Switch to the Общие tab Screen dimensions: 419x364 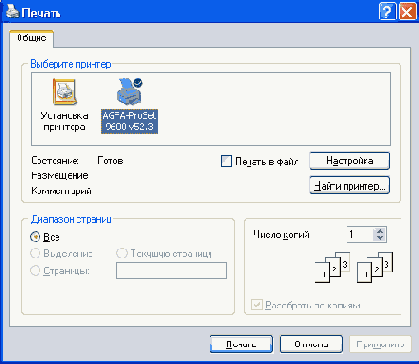coord(32,38)
